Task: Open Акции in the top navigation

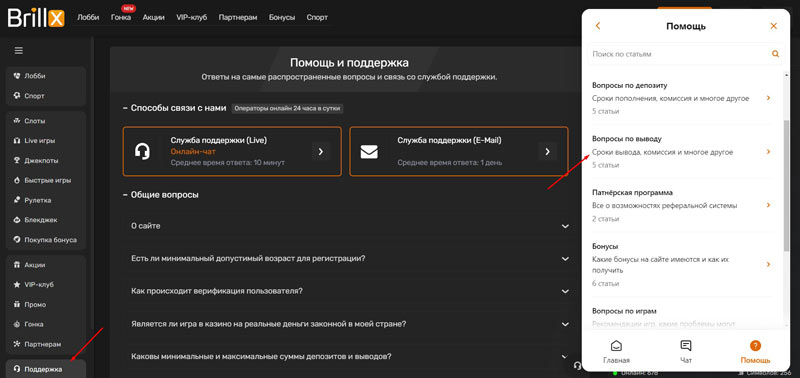Action: point(154,17)
